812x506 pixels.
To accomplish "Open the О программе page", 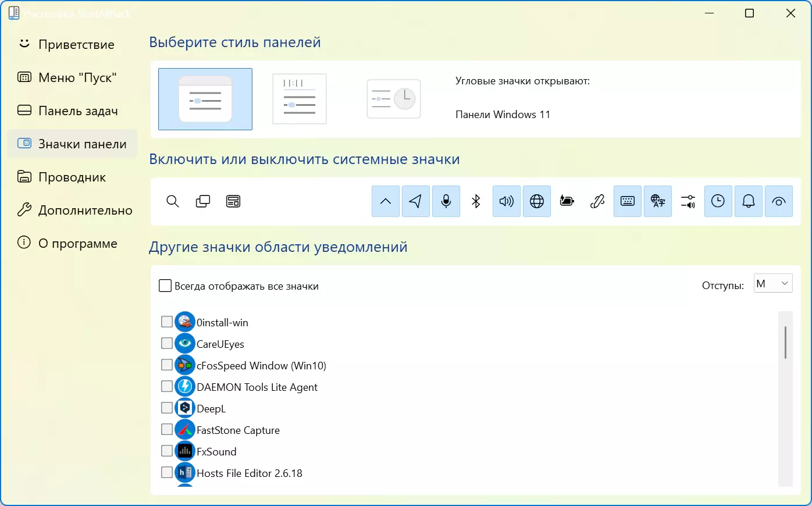I will (72, 244).
